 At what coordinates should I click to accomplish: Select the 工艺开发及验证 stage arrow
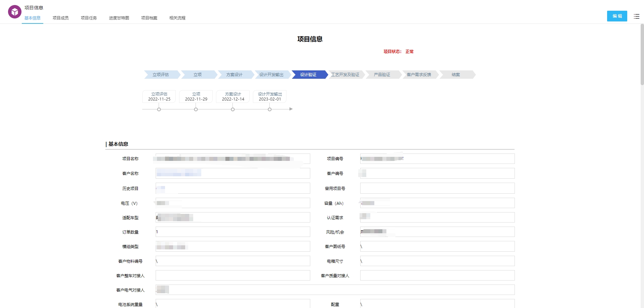(x=346, y=74)
